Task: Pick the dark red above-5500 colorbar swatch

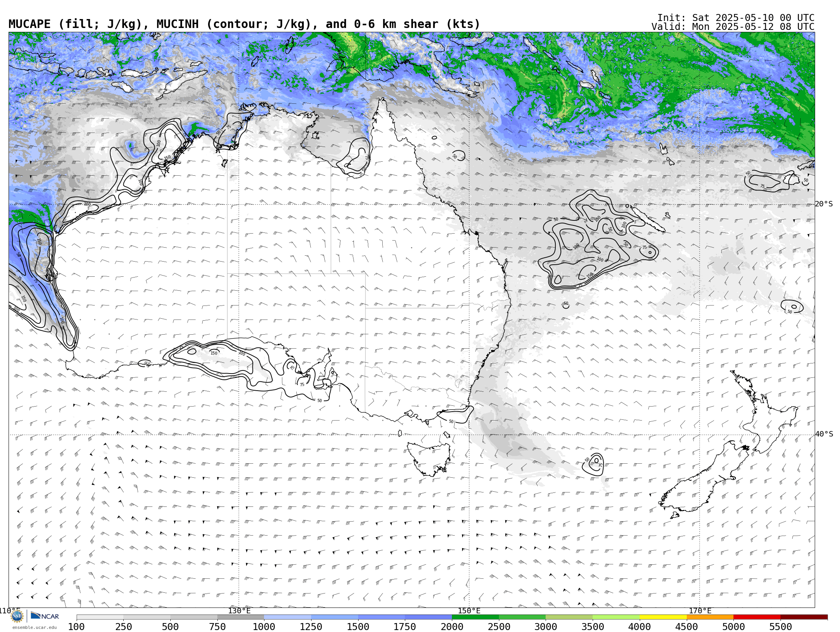Action: click(x=804, y=617)
